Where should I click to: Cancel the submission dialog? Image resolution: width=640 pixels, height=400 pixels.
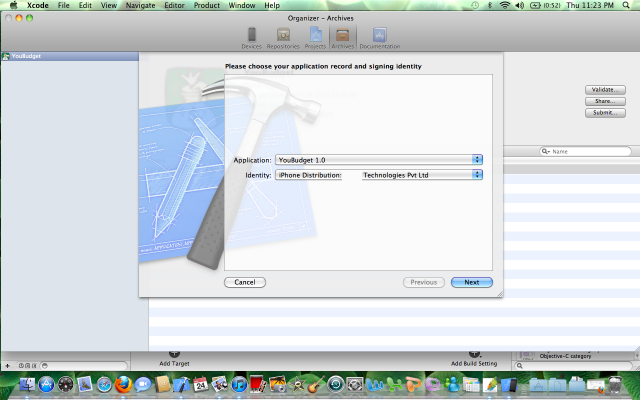(245, 282)
